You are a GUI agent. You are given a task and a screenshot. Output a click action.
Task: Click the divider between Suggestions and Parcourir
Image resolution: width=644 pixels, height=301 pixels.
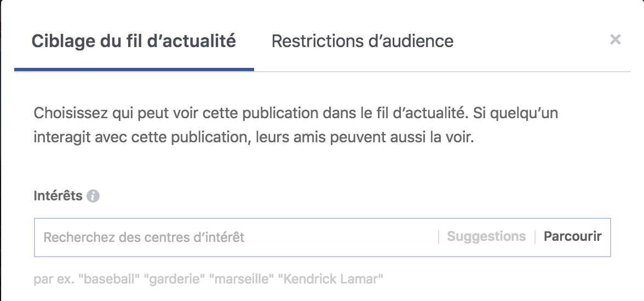point(535,237)
